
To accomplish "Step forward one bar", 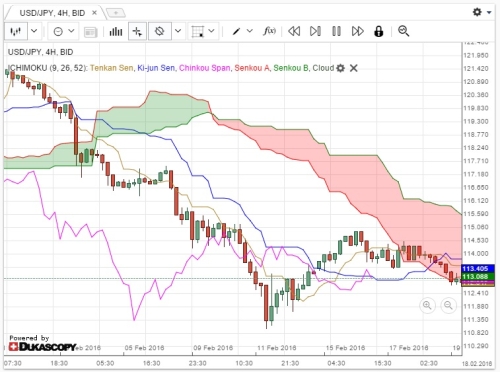I will 315,31.
